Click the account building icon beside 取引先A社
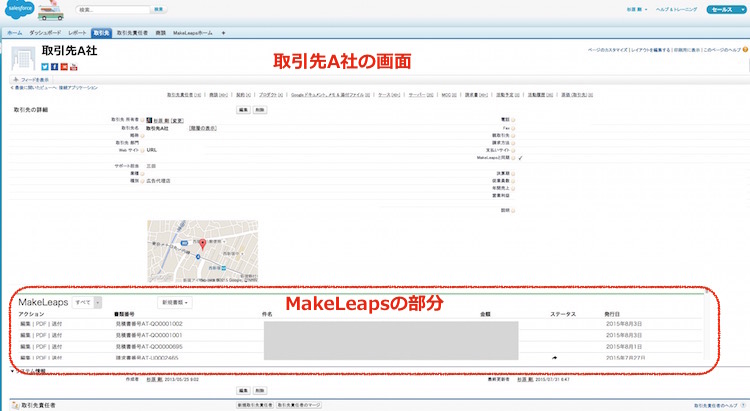 [23, 58]
